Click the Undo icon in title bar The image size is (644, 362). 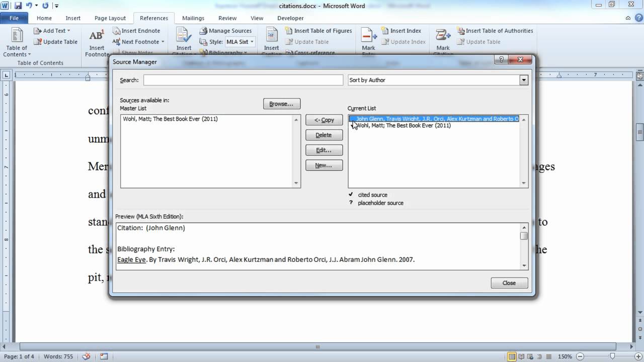pyautogui.click(x=28, y=6)
